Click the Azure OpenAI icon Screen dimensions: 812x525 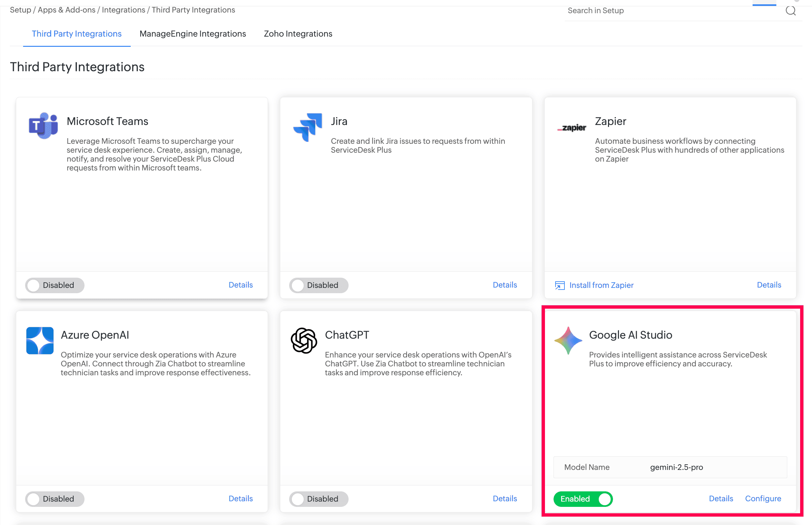coord(40,340)
